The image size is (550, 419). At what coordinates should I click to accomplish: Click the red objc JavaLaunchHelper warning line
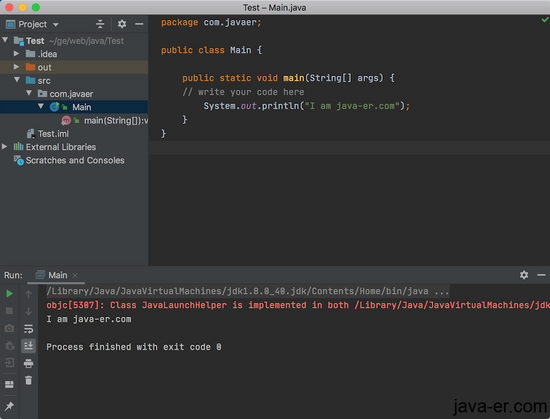298,305
